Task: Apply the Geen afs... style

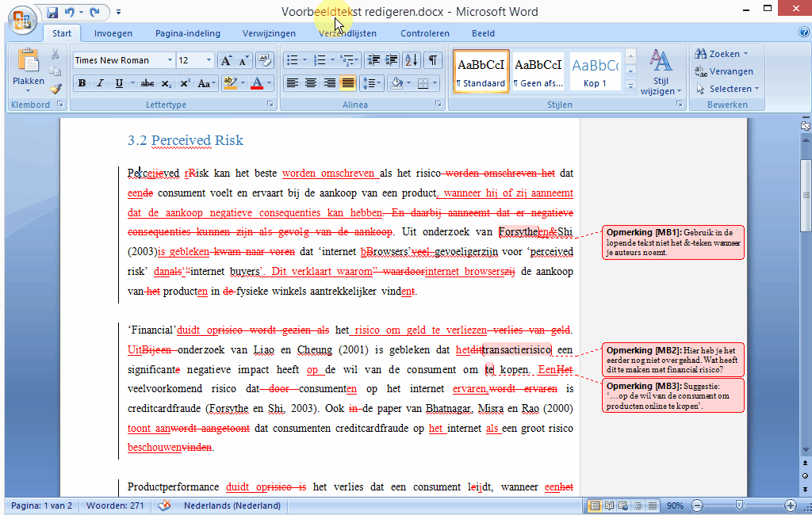Action: pos(538,71)
